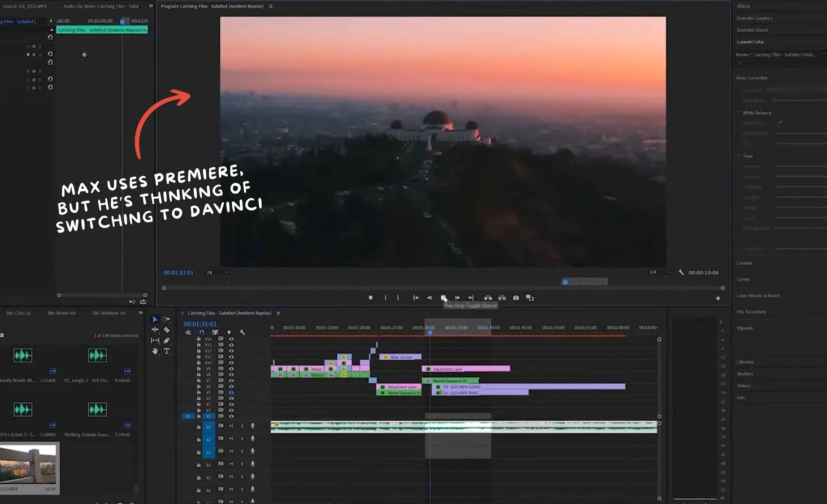Select the Pen tool
The height and width of the screenshot is (504, 827).
167,341
